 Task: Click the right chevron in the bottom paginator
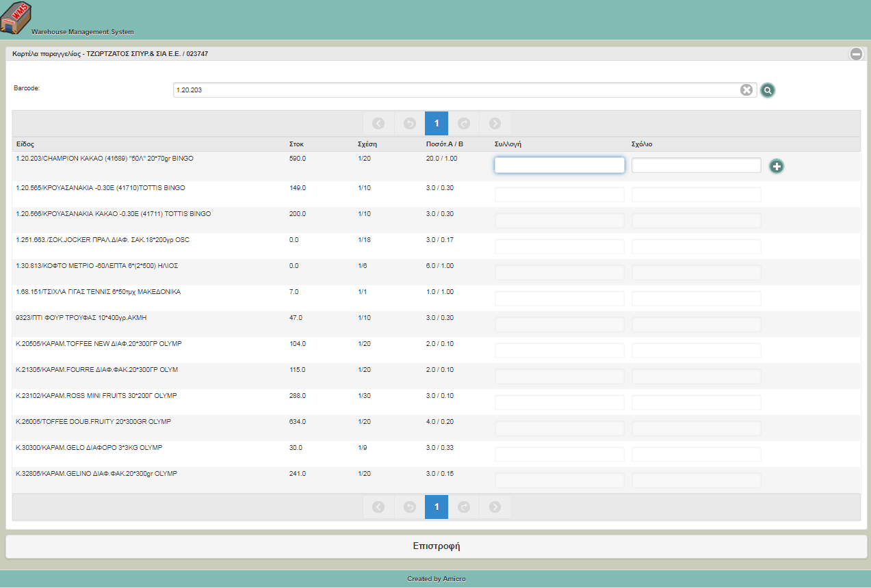pos(495,507)
